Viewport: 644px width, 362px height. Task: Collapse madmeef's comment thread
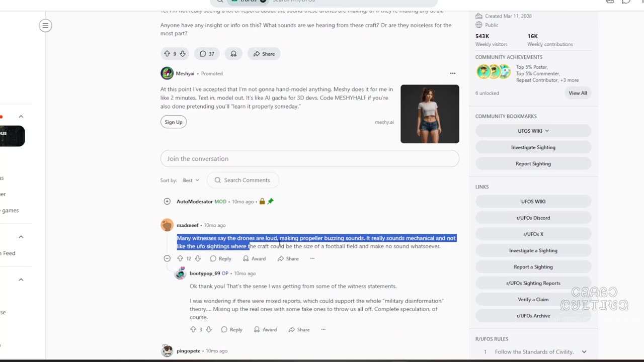click(x=167, y=258)
